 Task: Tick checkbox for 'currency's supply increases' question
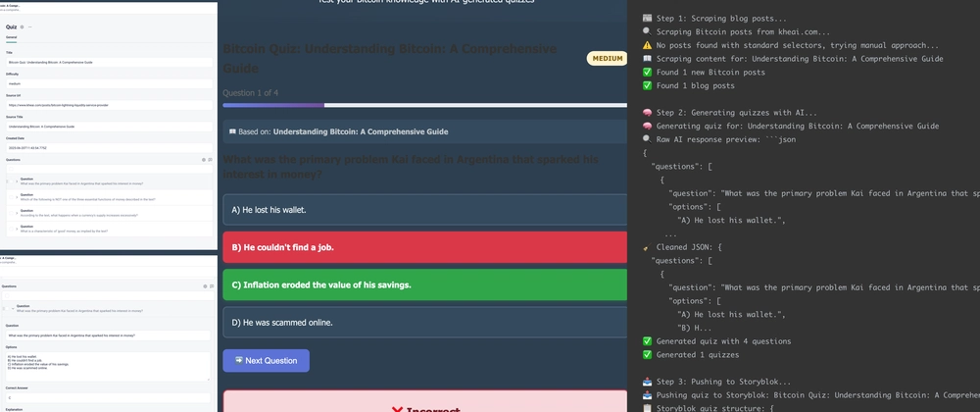pos(11,213)
